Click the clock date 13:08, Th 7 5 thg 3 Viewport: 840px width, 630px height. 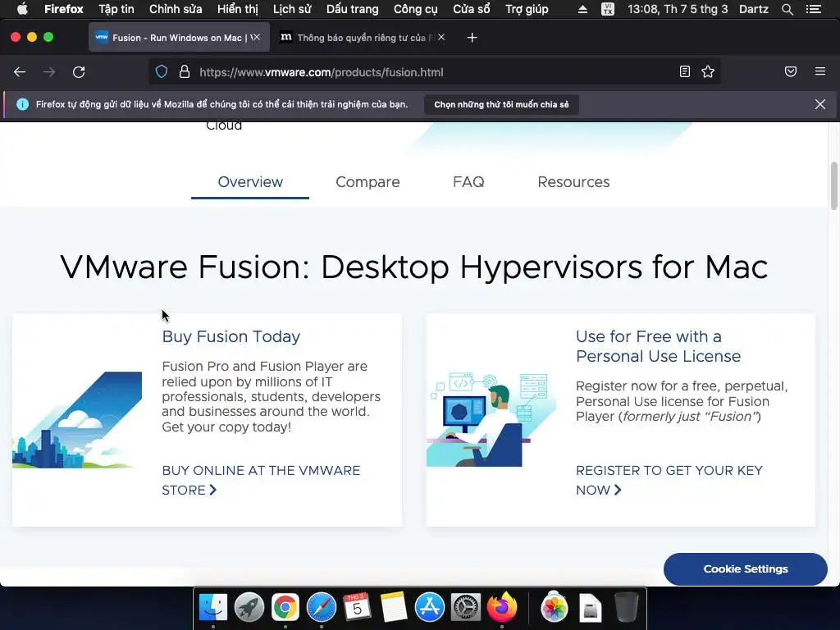click(x=678, y=9)
